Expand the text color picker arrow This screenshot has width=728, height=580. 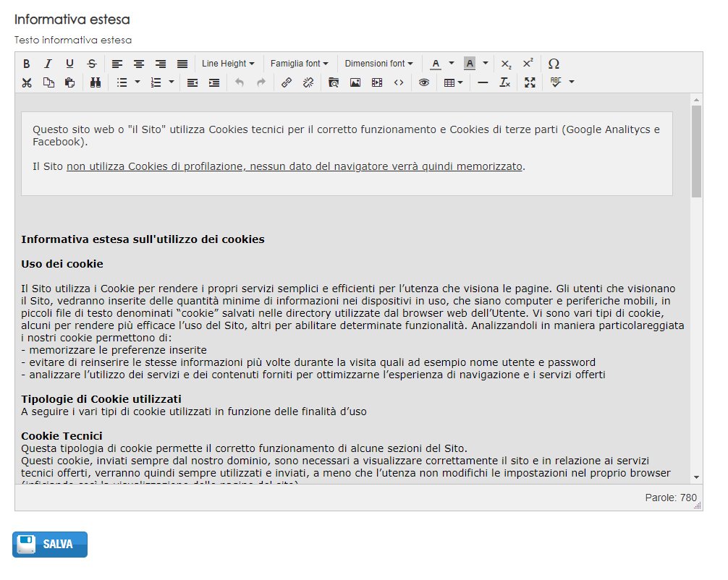pyautogui.click(x=451, y=63)
